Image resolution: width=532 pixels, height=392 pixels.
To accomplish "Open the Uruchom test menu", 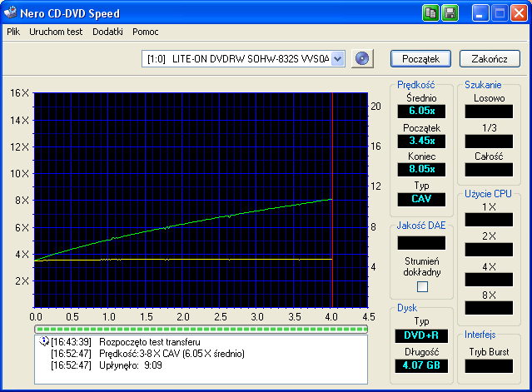I will pyautogui.click(x=56, y=32).
